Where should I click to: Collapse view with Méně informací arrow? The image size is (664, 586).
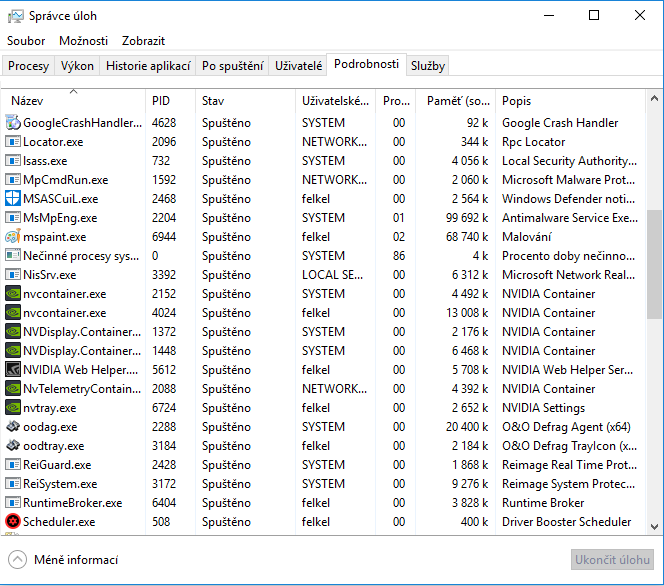click(x=17, y=560)
